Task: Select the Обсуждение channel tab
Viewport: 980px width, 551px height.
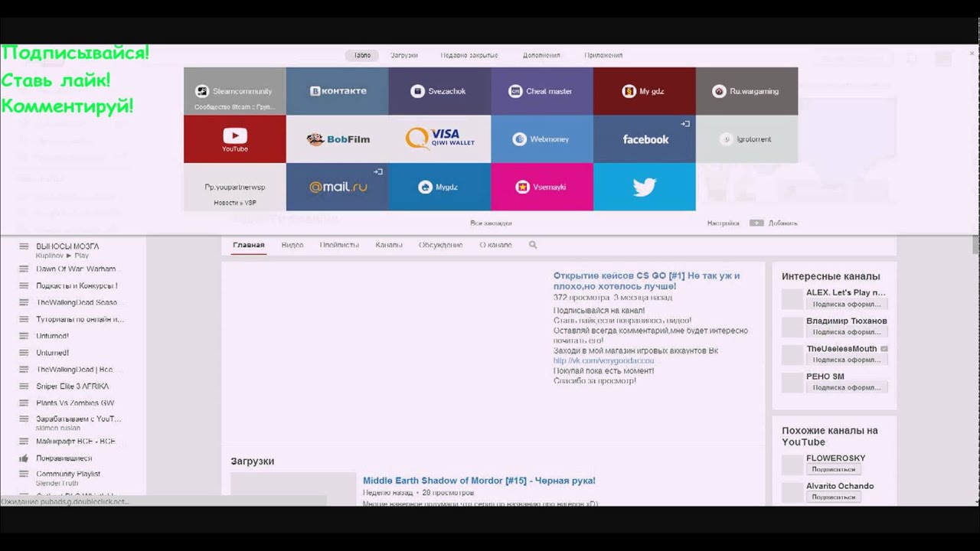Action: click(x=440, y=245)
